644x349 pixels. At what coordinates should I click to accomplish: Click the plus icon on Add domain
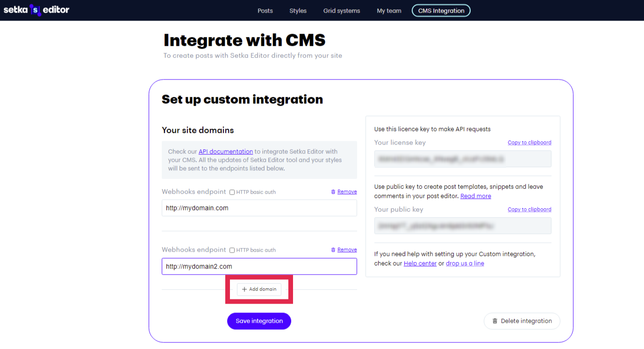(244, 289)
